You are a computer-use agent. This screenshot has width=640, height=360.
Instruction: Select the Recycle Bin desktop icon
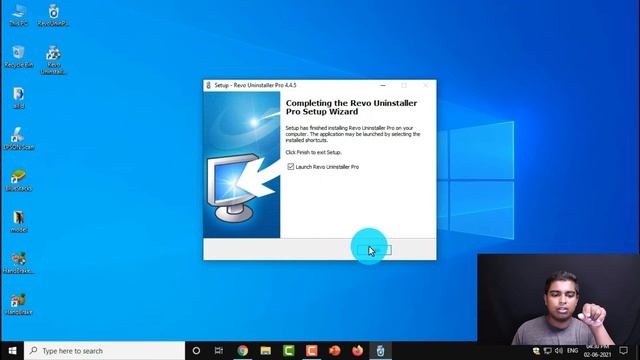coord(18,57)
